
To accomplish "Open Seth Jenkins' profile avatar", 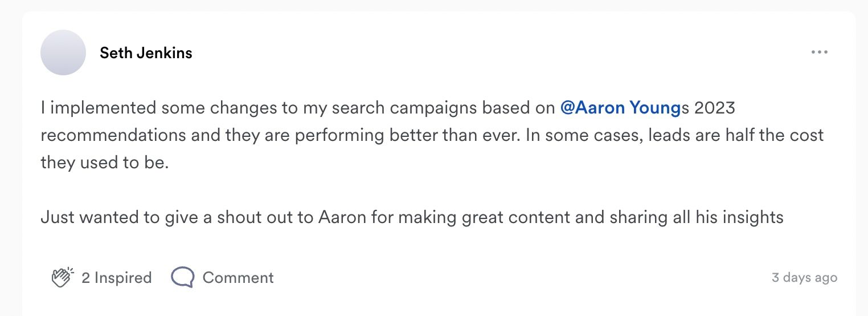I will (63, 52).
